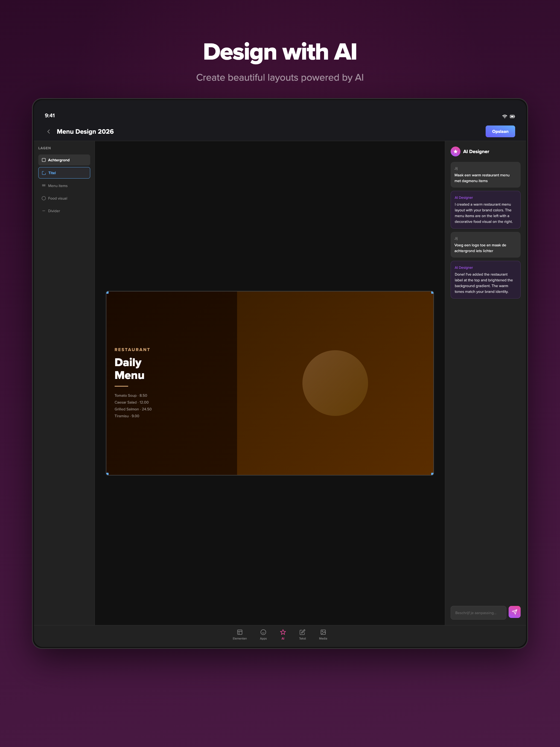
Task: Open the Media tab
Action: tap(323, 635)
